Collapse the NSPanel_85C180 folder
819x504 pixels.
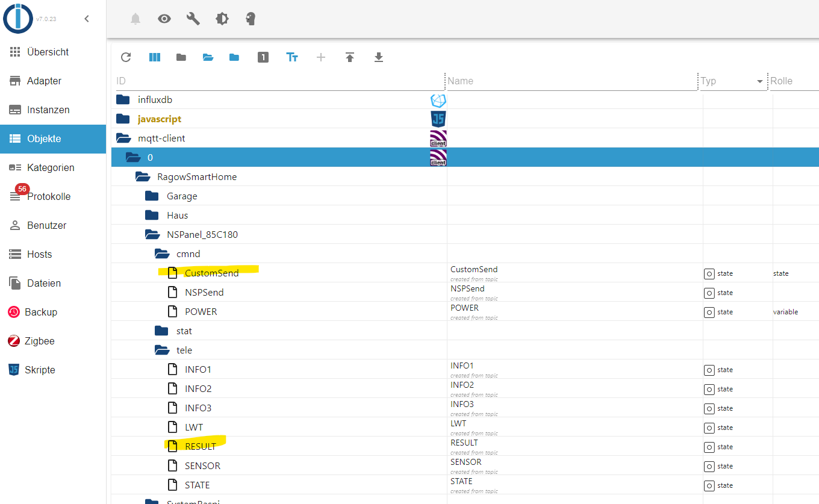(152, 234)
